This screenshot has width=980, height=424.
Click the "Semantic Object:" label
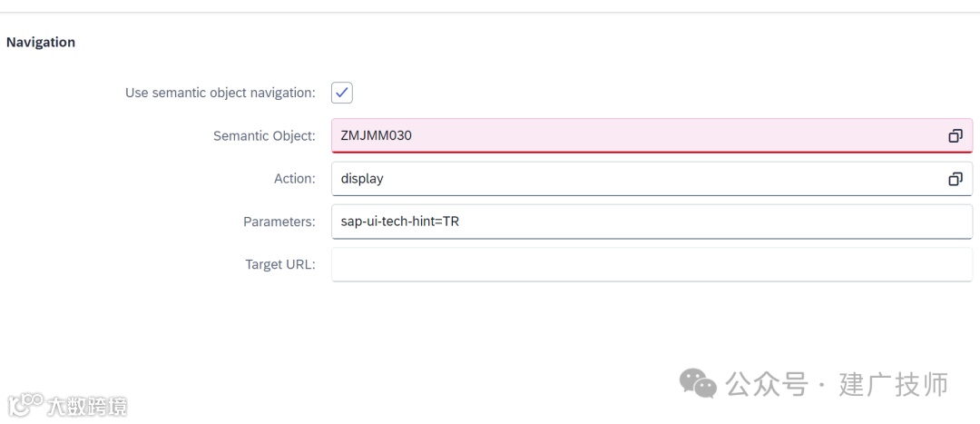(x=264, y=136)
